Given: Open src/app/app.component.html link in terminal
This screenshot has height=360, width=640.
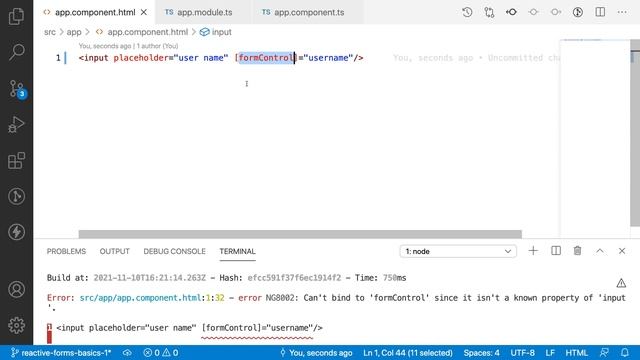Looking at the screenshot, I should click(140, 298).
